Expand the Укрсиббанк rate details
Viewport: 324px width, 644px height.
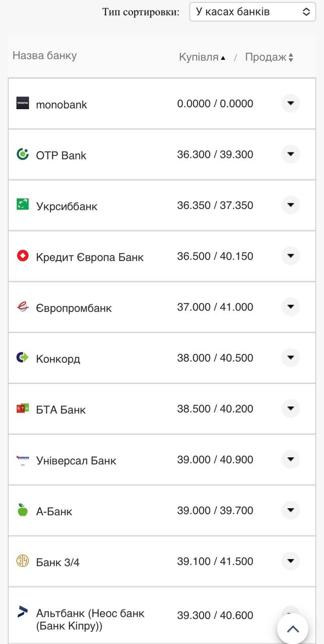pyautogui.click(x=291, y=205)
